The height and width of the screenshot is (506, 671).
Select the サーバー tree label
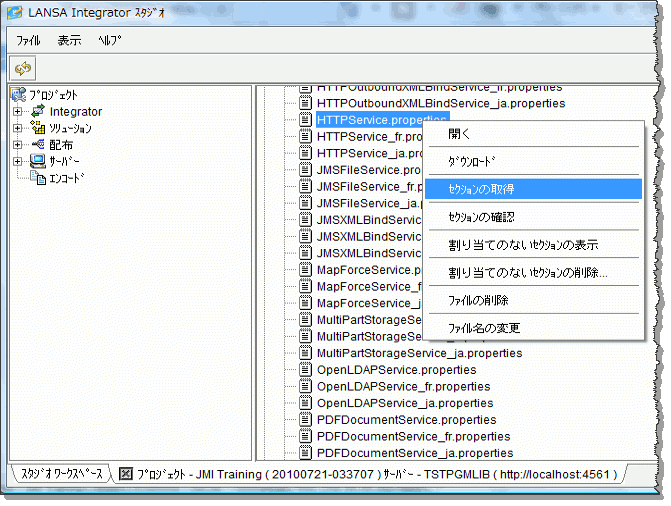click(x=64, y=161)
